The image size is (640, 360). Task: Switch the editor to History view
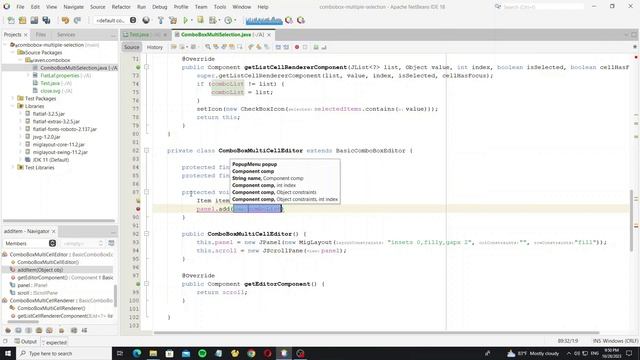(x=155, y=47)
